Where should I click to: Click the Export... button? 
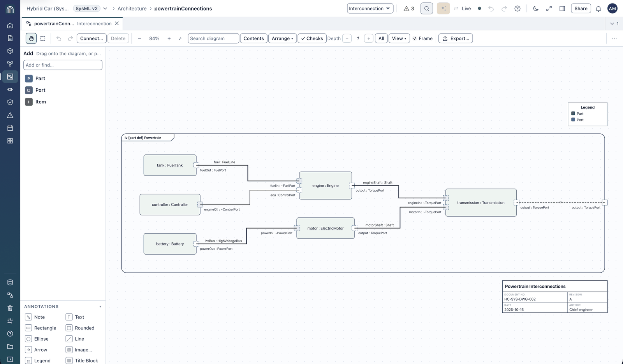(x=456, y=38)
